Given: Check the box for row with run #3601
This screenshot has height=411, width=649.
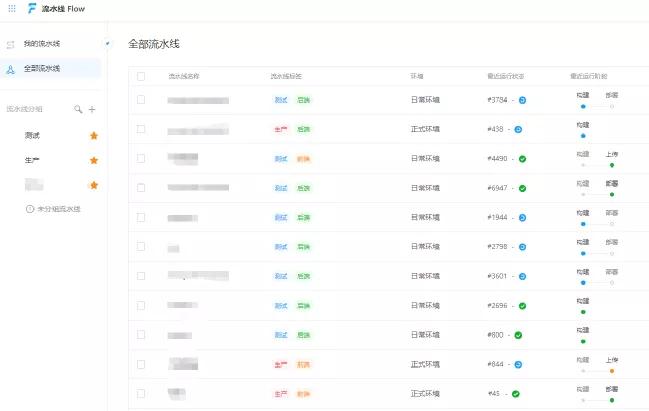Looking at the screenshot, I should (141, 276).
